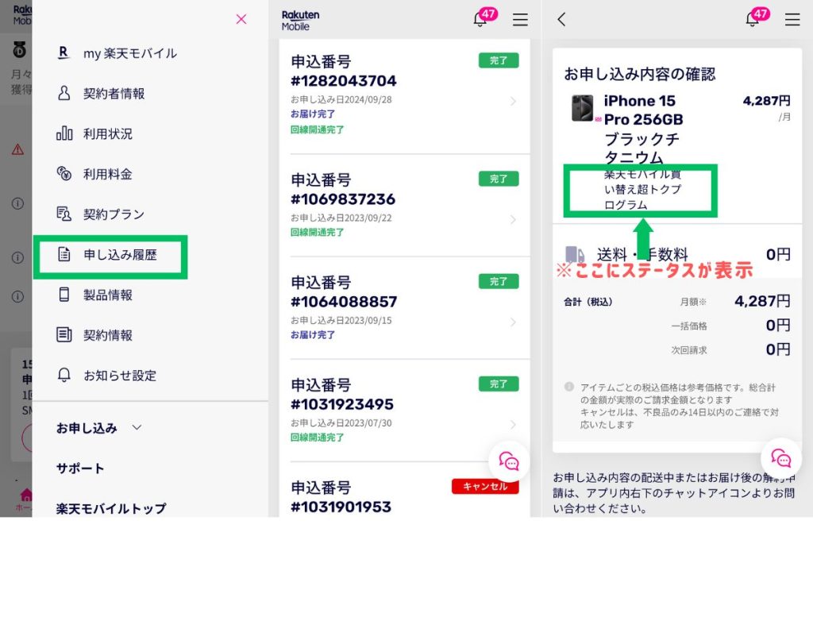Select 申し込み履歴 menu item
Image resolution: width=813 pixels, height=644 pixels.
[120, 255]
